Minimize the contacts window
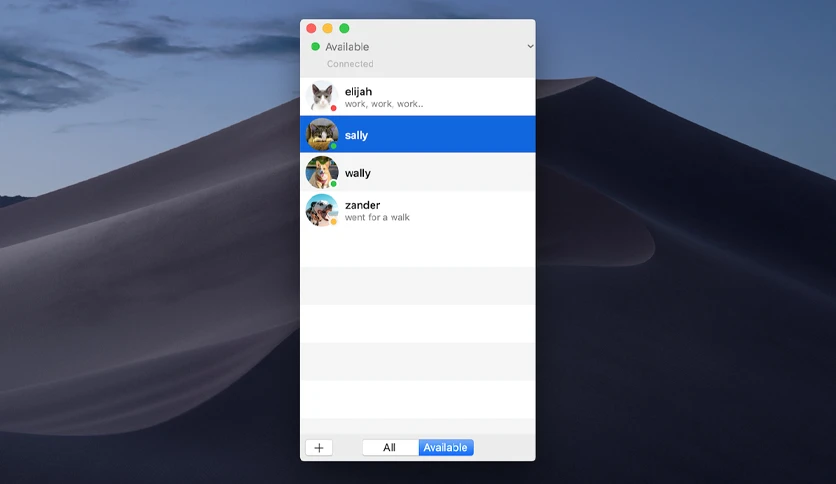This screenshot has height=484, width=836. click(x=328, y=28)
